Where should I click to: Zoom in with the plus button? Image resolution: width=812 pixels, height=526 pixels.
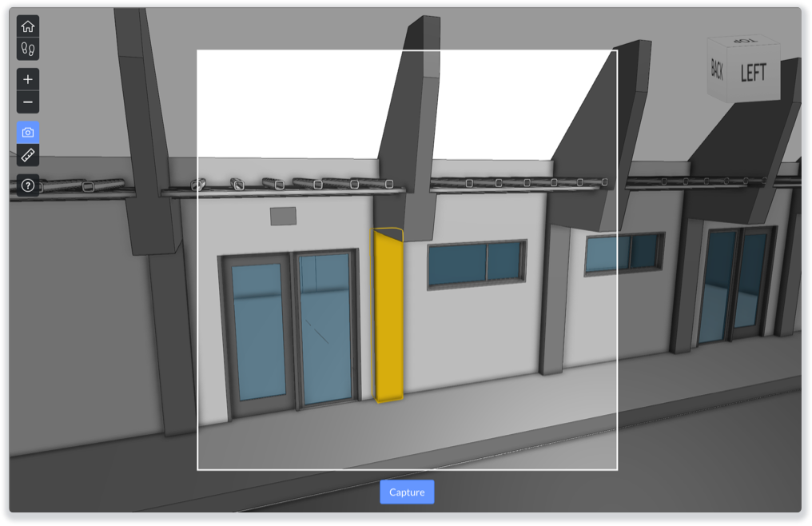tap(28, 79)
